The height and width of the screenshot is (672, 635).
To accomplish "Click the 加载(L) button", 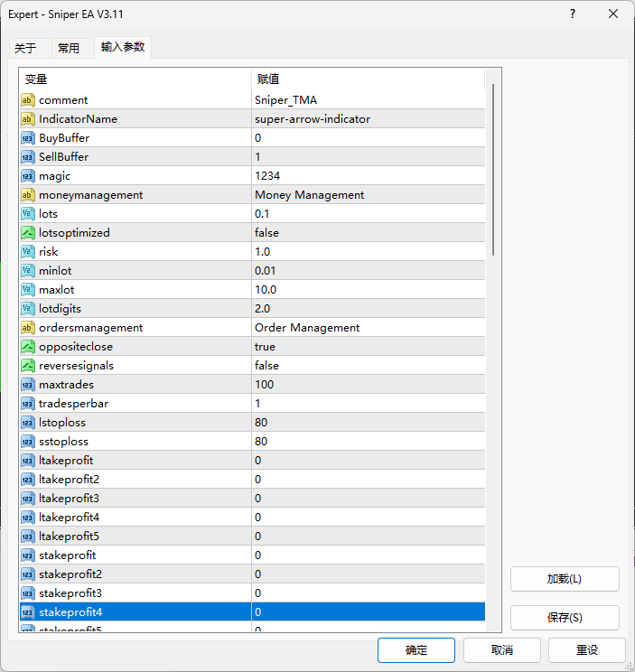I will tap(565, 579).
